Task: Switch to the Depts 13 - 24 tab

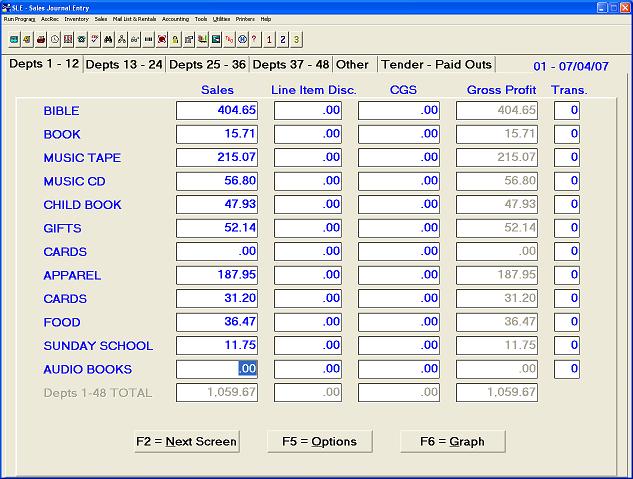Action: pos(124,65)
